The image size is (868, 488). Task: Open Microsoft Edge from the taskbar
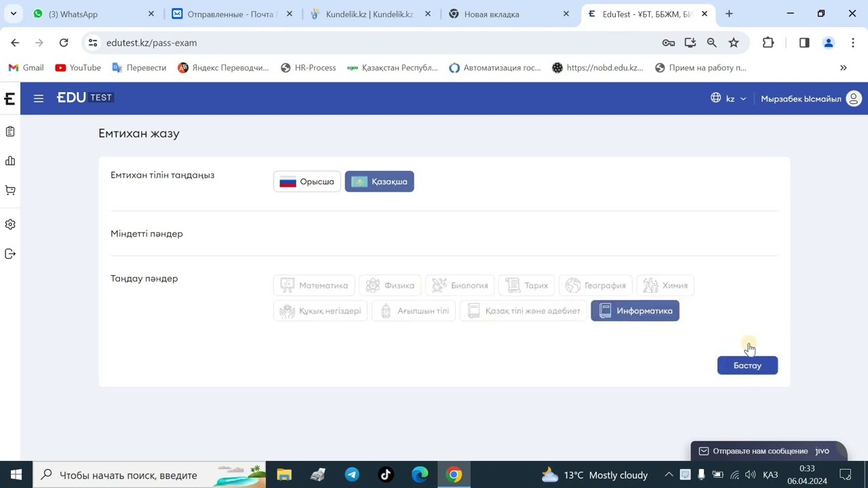(420, 474)
